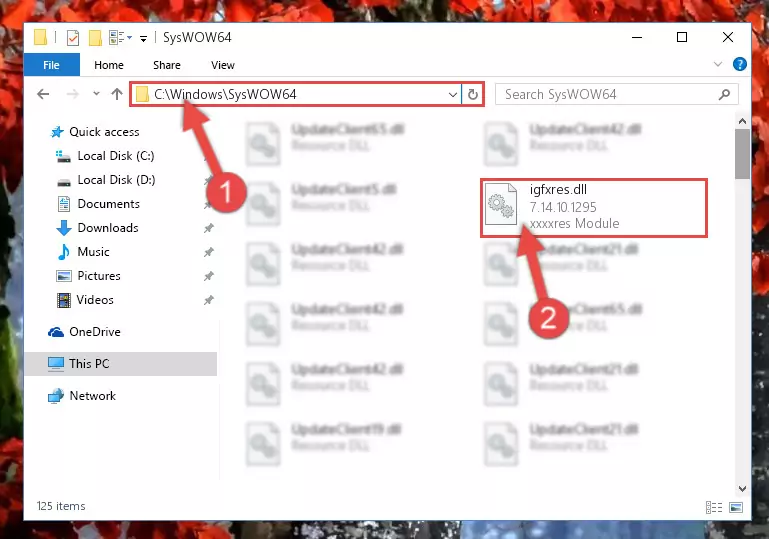Viewport: 769px width, 539px height.
Task: Click the pin icon beside Videos
Action: tap(208, 300)
